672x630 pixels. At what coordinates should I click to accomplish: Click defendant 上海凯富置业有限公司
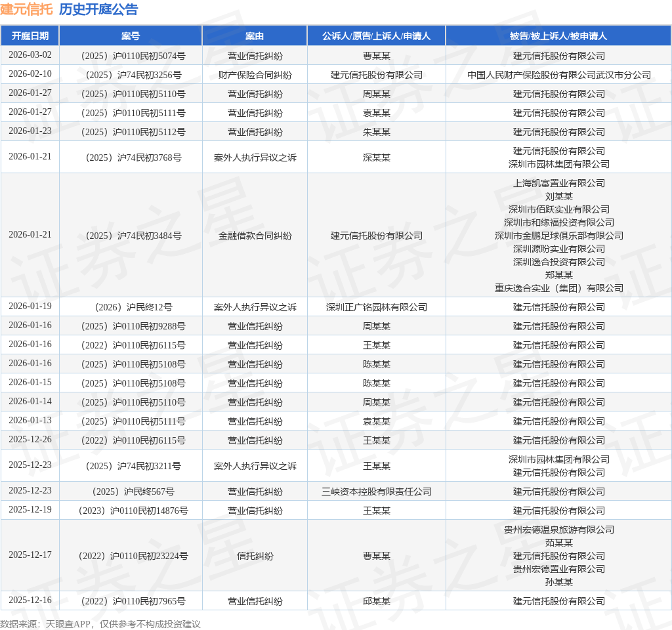[559, 183]
